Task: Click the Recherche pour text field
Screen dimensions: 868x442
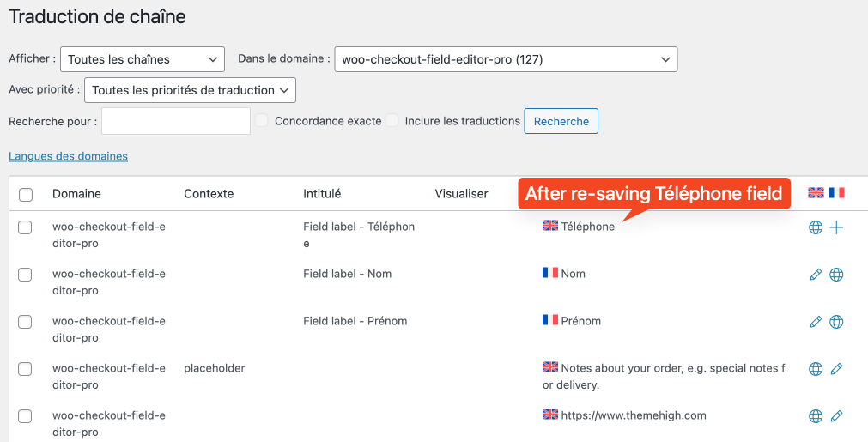Action: click(176, 121)
